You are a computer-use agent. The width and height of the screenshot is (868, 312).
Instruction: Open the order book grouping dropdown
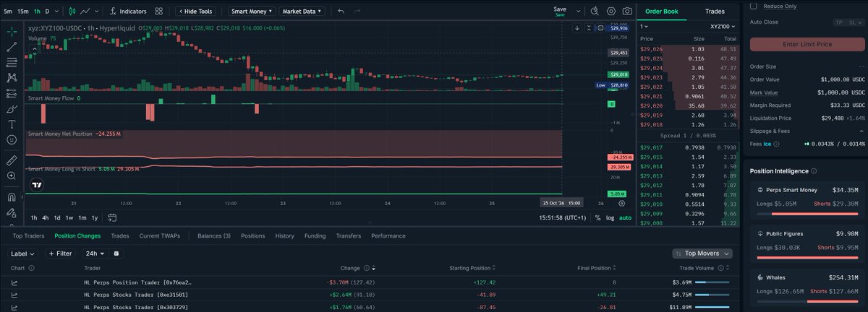[x=643, y=27]
